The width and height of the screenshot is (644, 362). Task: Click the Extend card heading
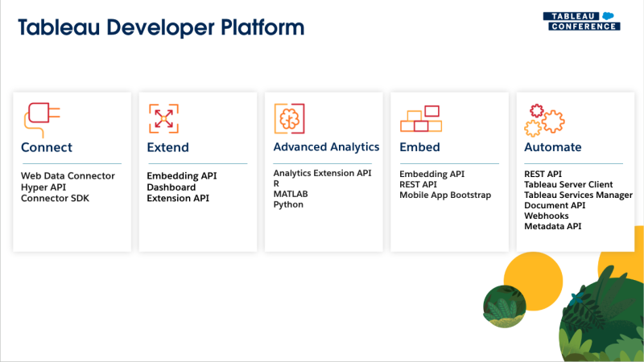168,147
